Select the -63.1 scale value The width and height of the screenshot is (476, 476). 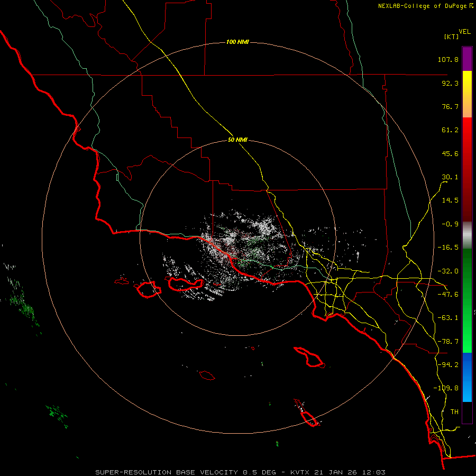coord(448,318)
